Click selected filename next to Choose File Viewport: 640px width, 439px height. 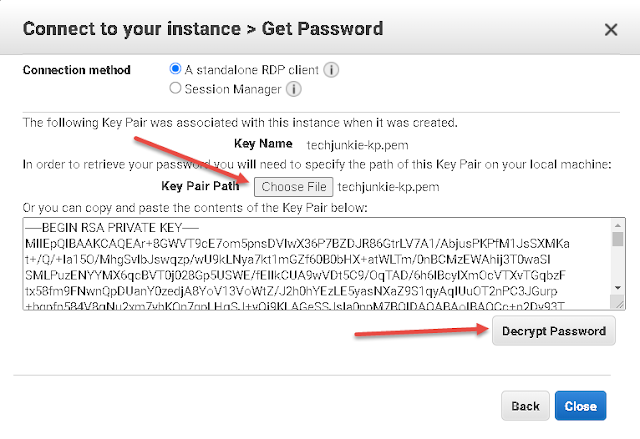(389, 187)
